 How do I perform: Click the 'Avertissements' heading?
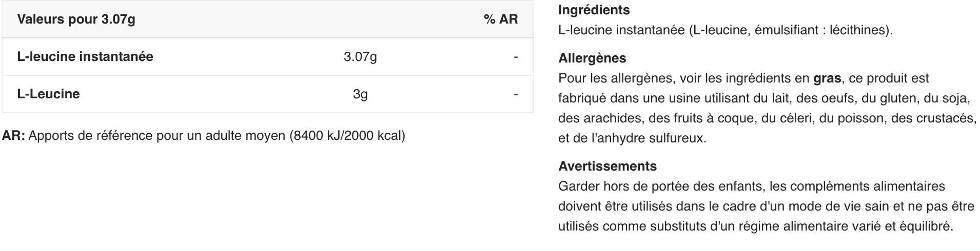click(607, 166)
